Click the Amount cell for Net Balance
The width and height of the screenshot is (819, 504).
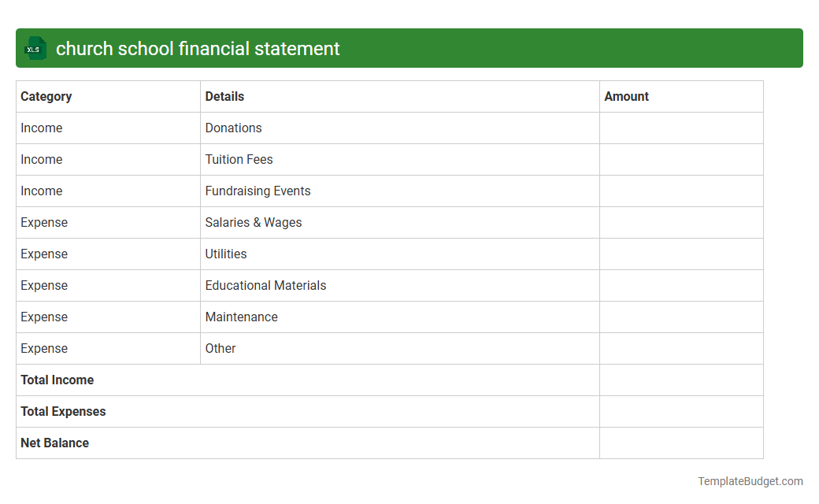tap(681, 443)
